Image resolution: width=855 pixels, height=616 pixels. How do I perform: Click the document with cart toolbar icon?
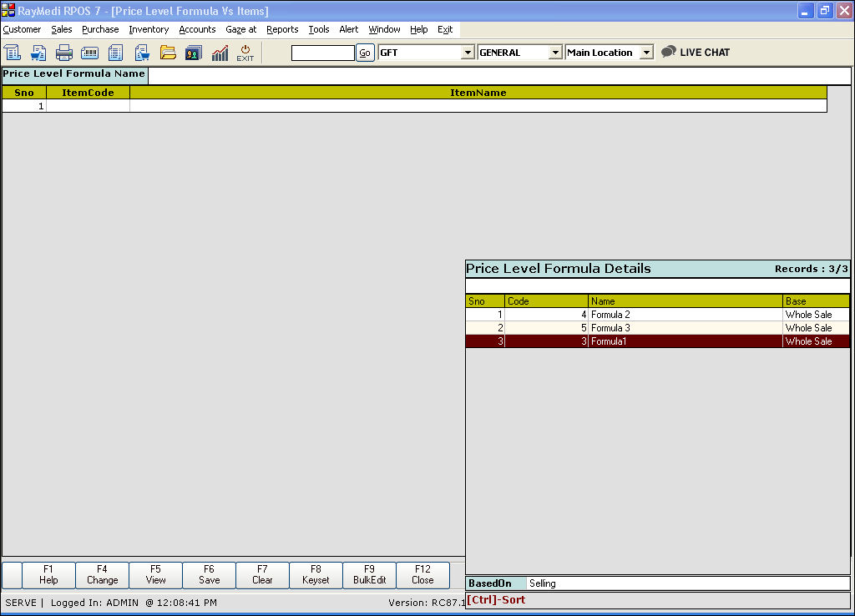(x=38, y=53)
